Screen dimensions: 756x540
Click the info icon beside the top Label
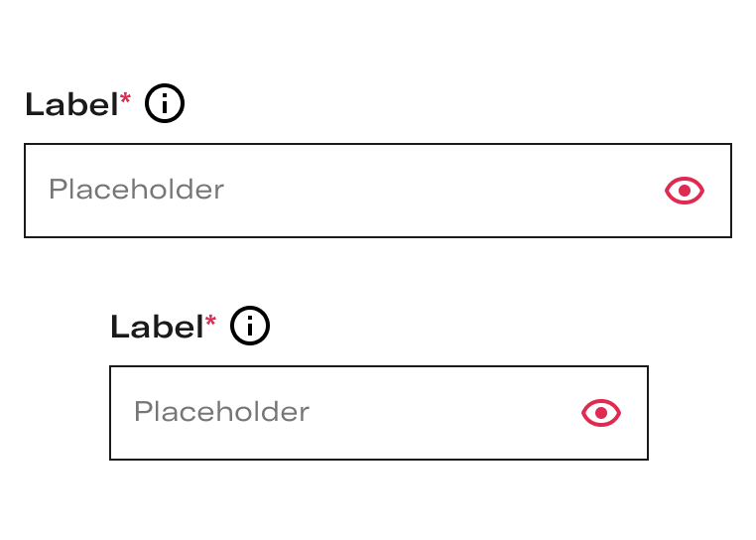(x=165, y=103)
